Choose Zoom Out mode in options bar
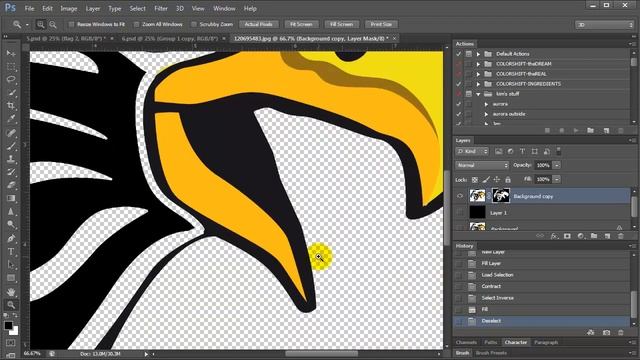The height and width of the screenshot is (360, 640). click(x=53, y=24)
